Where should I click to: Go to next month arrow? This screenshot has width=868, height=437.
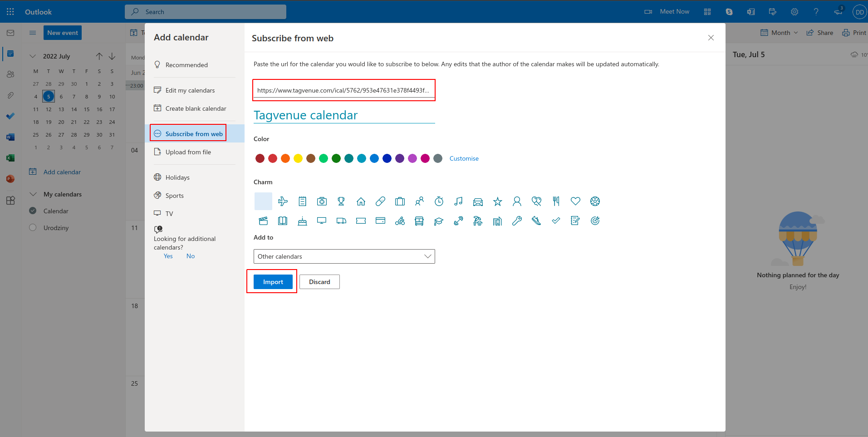coord(112,56)
